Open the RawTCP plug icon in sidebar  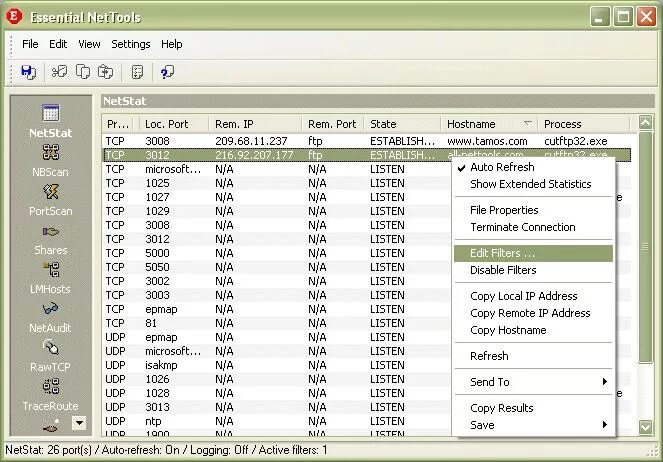click(51, 347)
